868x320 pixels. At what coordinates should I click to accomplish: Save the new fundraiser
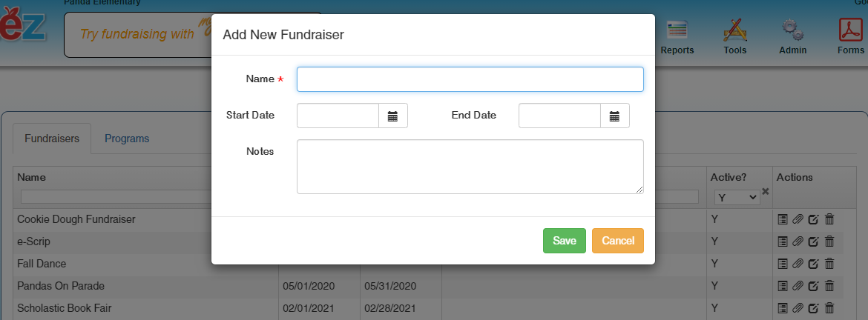[564, 241]
